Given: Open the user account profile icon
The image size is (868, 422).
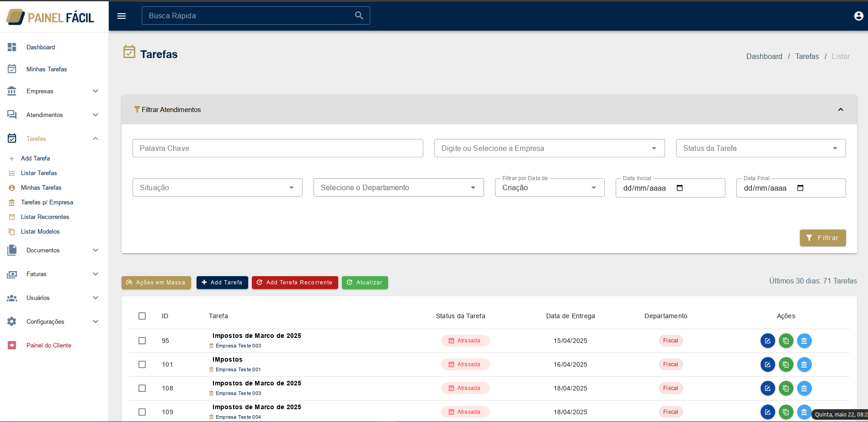Looking at the screenshot, I should tap(858, 16).
